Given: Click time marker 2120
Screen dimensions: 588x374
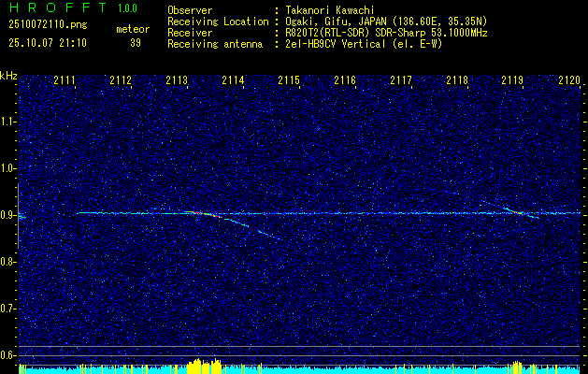Looking at the screenshot, I should coord(569,80).
